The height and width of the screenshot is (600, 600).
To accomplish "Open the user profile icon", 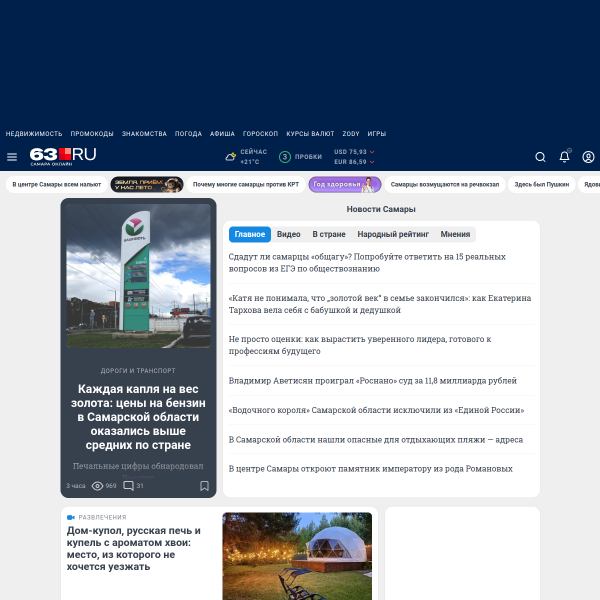I will coord(588,157).
